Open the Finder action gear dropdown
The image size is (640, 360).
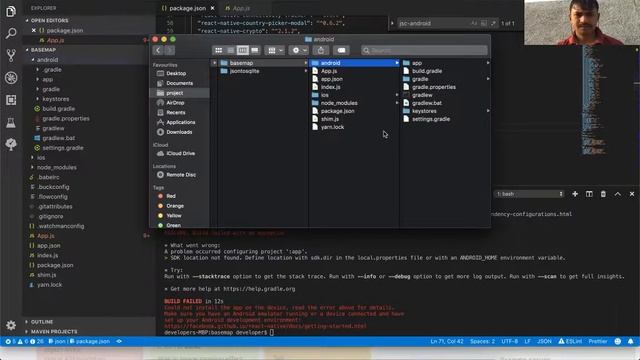[299, 50]
